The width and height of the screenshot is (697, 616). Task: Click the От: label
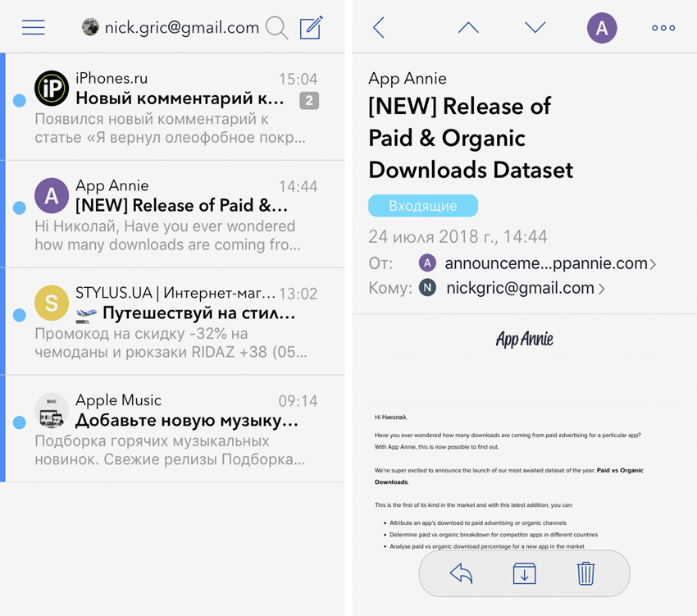point(380,264)
